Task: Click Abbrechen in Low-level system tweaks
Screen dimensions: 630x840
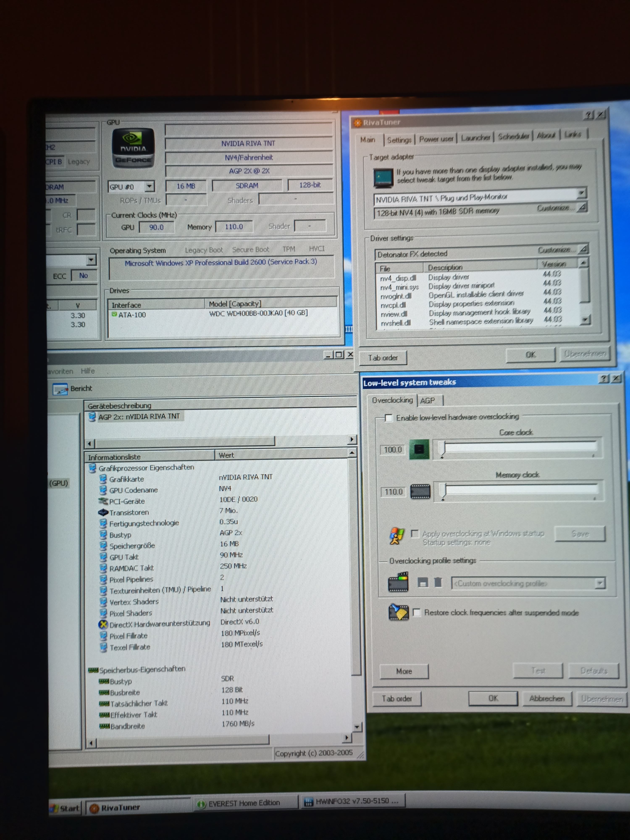Action: click(x=547, y=698)
